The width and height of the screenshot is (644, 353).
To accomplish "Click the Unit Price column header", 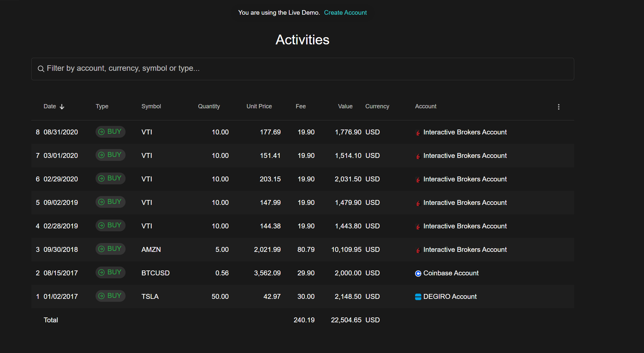I will click(x=259, y=106).
